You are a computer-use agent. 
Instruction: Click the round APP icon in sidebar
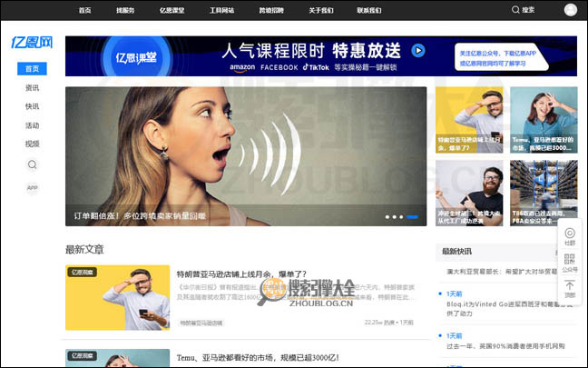point(33,188)
